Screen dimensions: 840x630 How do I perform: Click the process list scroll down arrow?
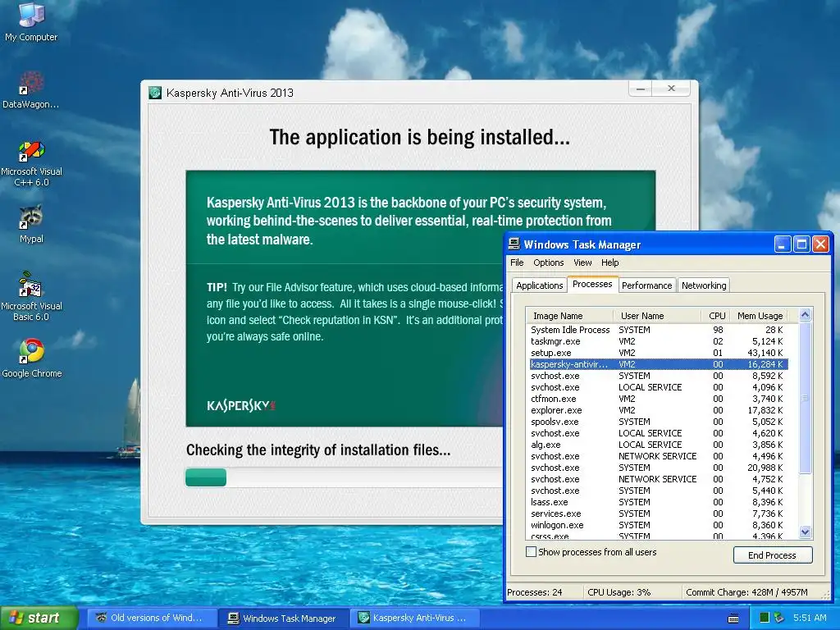[x=806, y=532]
